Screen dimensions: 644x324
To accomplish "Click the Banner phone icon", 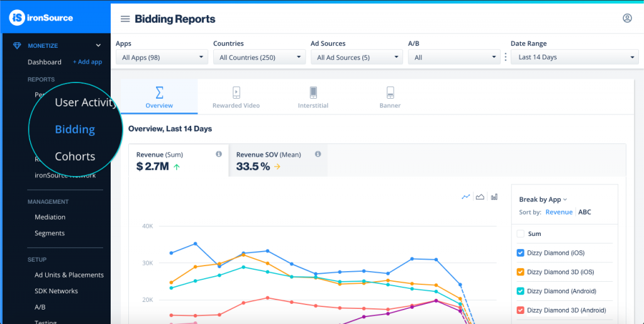I will 390,92.
